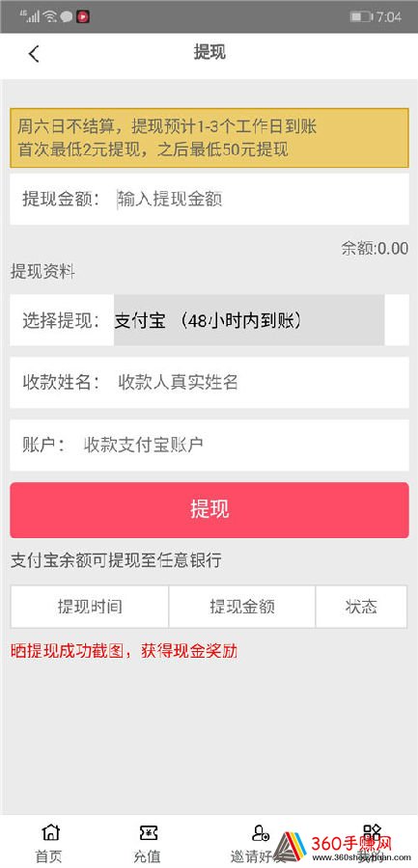Submit with the red 提现 button

click(x=209, y=509)
